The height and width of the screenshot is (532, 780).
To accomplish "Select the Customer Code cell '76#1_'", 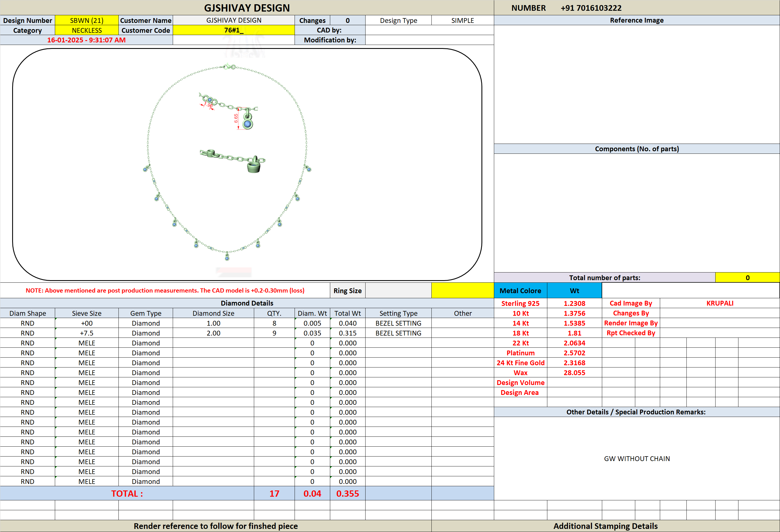I will click(234, 30).
